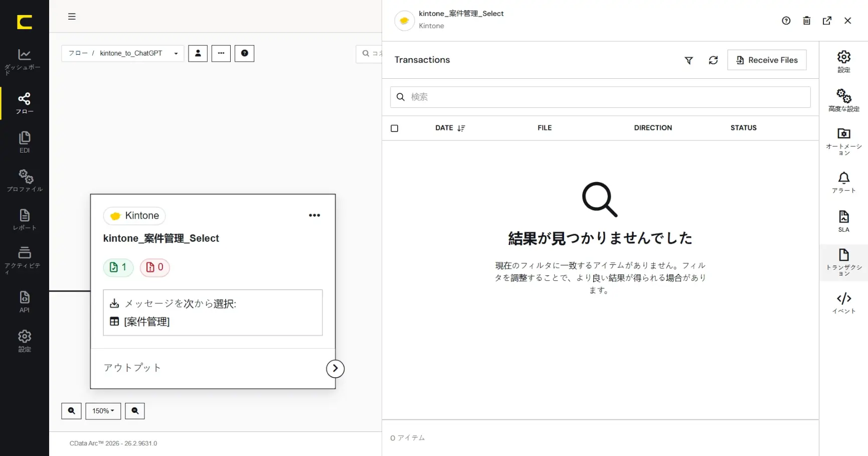Image resolution: width=868 pixels, height=456 pixels.
Task: Switch to the 設定 tab in right panel
Action: click(844, 62)
